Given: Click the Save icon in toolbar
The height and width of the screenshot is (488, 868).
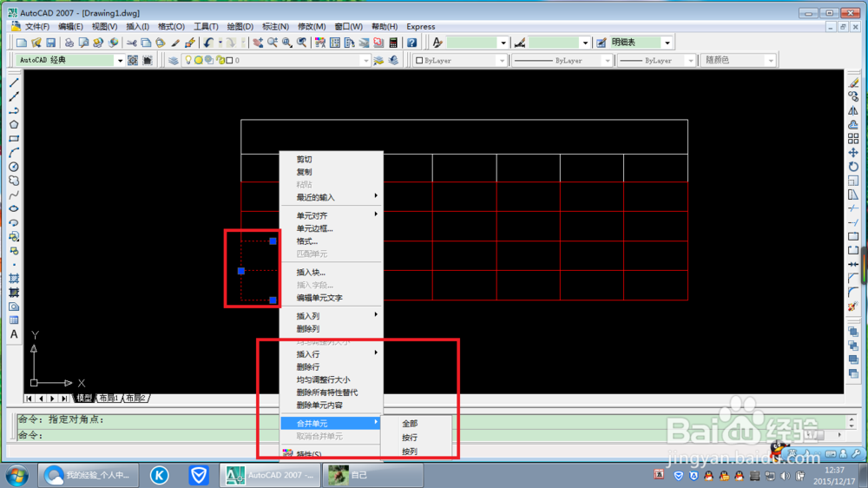Looking at the screenshot, I should pos(51,43).
